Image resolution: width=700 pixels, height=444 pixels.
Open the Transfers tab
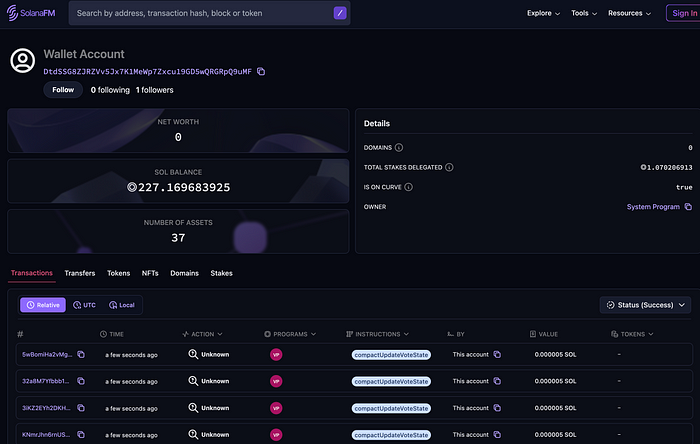[x=80, y=272]
